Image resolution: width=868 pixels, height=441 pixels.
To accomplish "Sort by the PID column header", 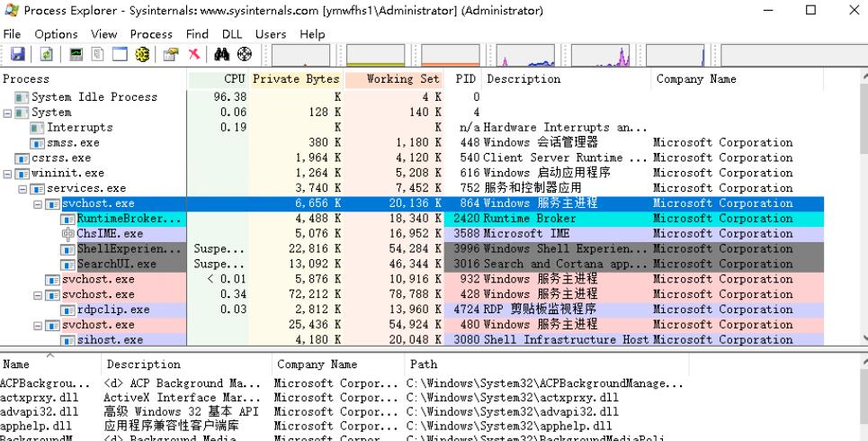I will (463, 79).
